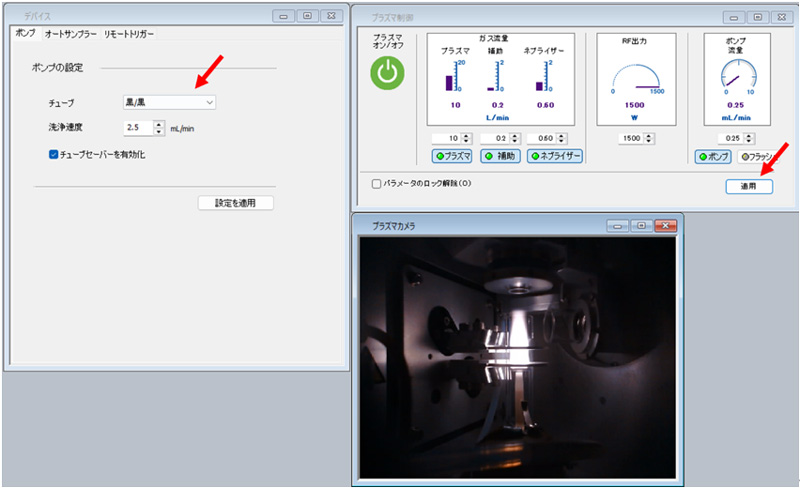Click the 設定を適用 button
The width and height of the screenshot is (800, 488).
[235, 203]
